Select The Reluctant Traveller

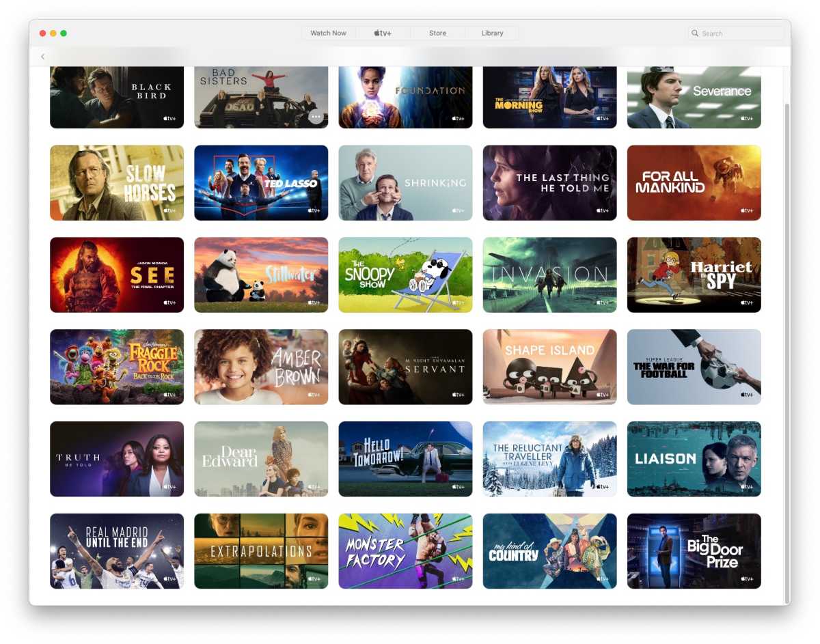549,459
